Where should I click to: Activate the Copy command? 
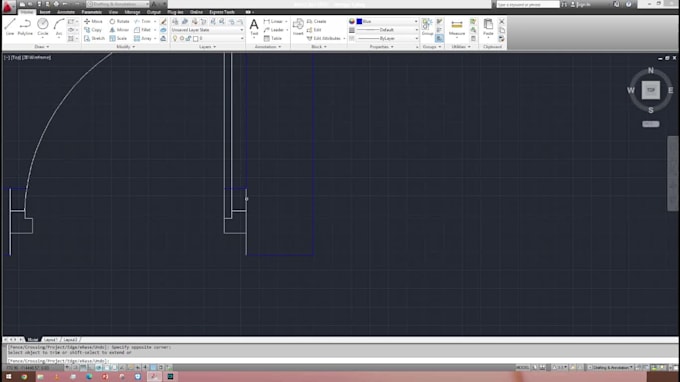pyautogui.click(x=93, y=30)
